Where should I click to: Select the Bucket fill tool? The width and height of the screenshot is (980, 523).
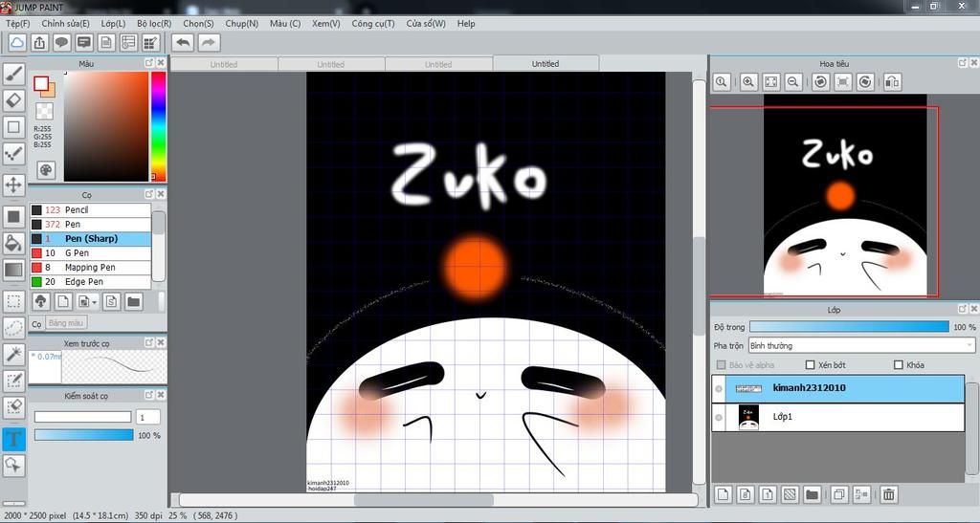click(13, 243)
